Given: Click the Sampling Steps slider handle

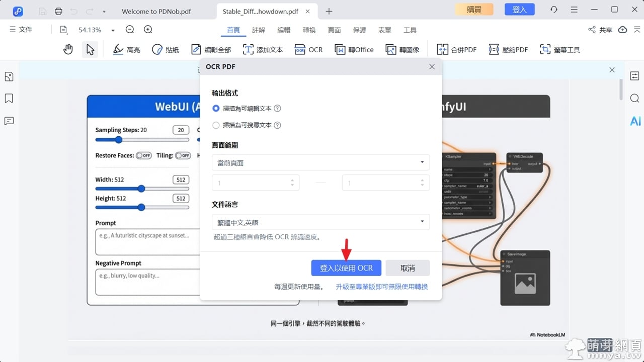Looking at the screenshot, I should pyautogui.click(x=118, y=140).
